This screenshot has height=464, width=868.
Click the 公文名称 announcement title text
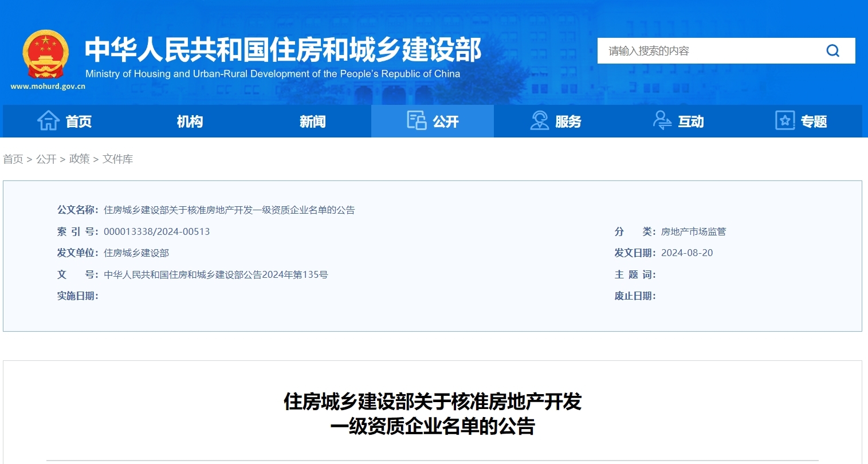coord(229,210)
